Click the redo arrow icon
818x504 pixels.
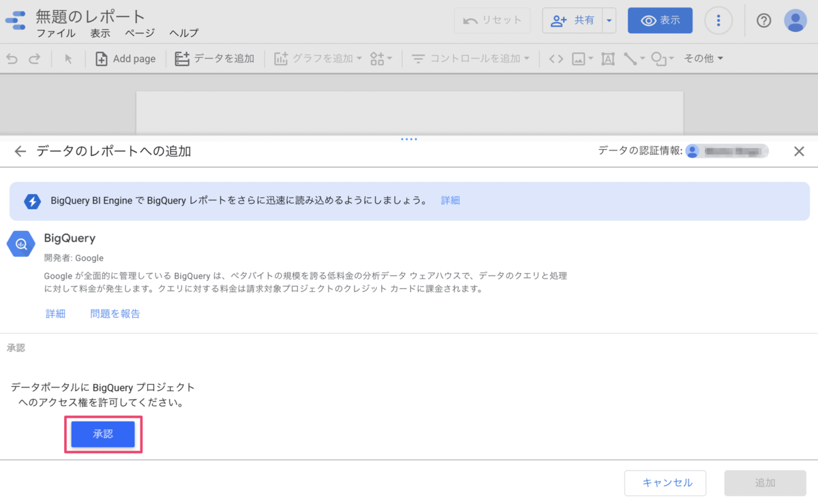coord(35,59)
